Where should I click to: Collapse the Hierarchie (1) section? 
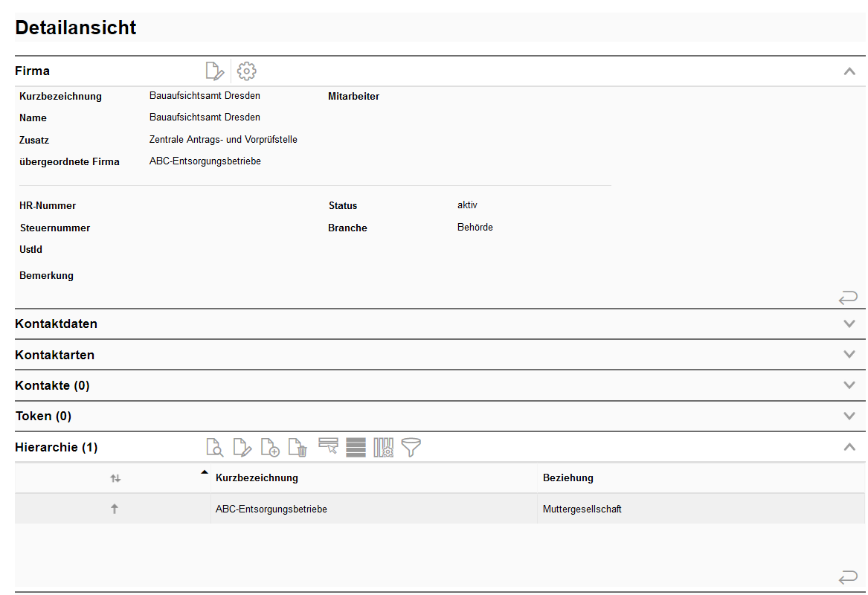click(x=849, y=447)
